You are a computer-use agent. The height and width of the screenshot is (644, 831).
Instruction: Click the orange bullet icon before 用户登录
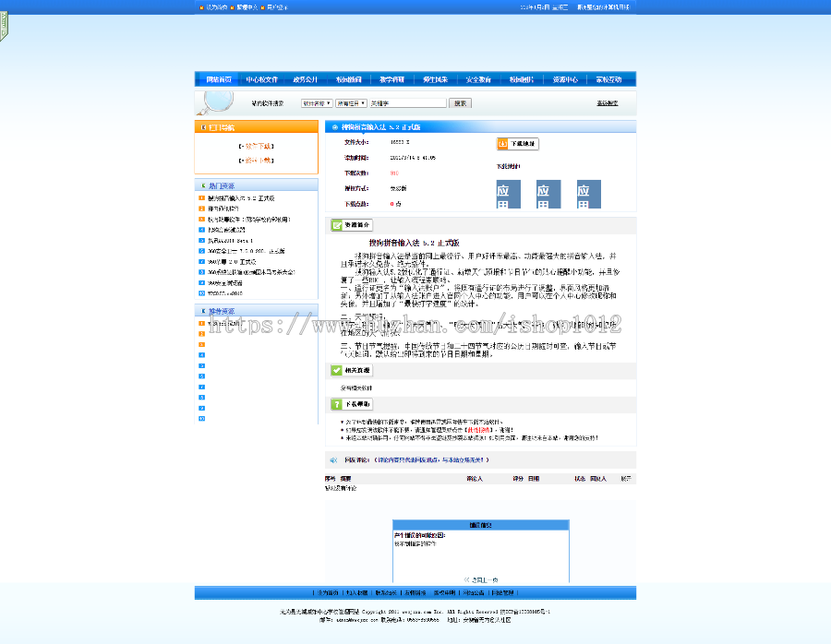(x=262, y=7)
